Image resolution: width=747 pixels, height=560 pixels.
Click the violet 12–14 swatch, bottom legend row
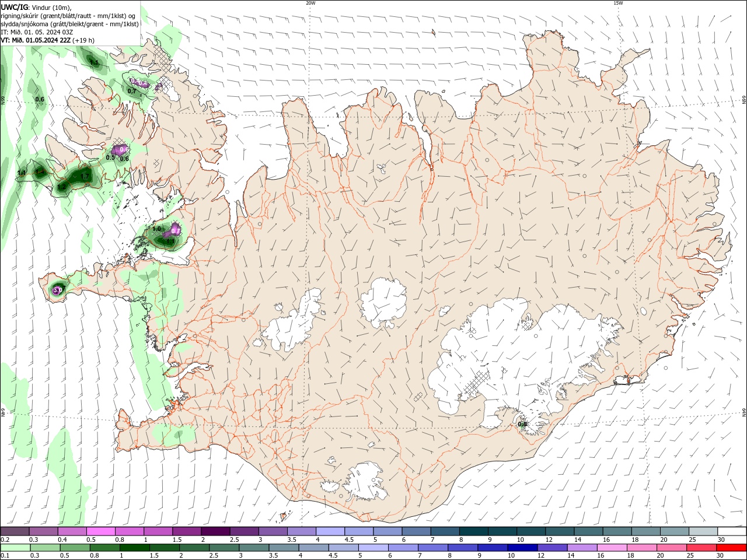552,548
